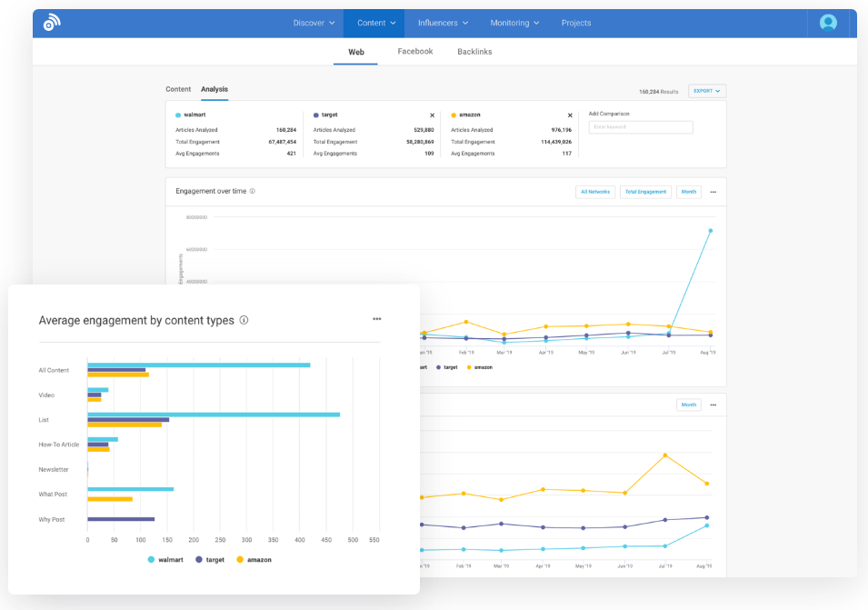Click the BuzzSumo logo icon
The height and width of the screenshot is (610, 868).
(52, 23)
